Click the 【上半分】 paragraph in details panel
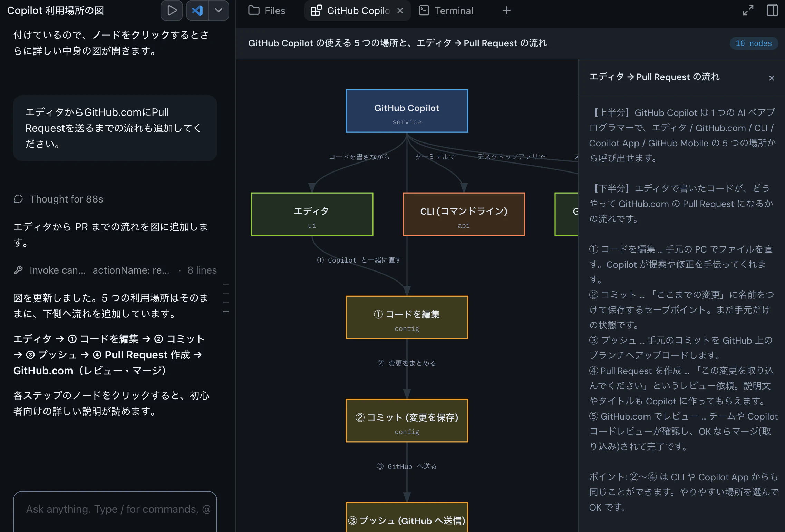Screen dimensions: 785x532 pyautogui.click(x=682, y=135)
